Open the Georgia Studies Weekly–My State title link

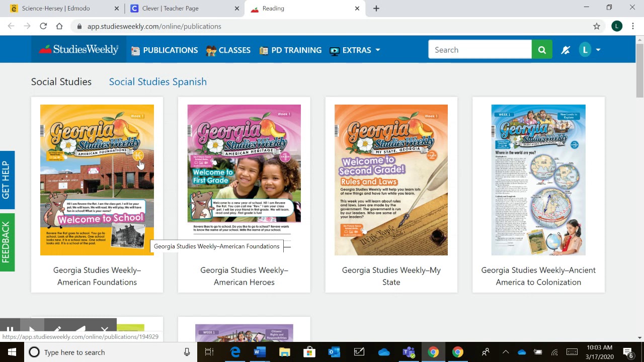pyautogui.click(x=391, y=276)
